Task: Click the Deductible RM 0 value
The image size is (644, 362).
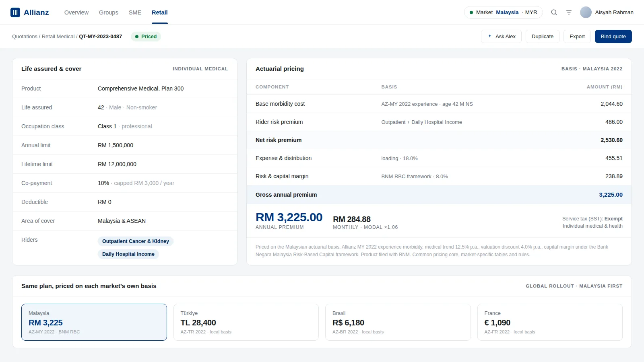Action: pos(105,202)
